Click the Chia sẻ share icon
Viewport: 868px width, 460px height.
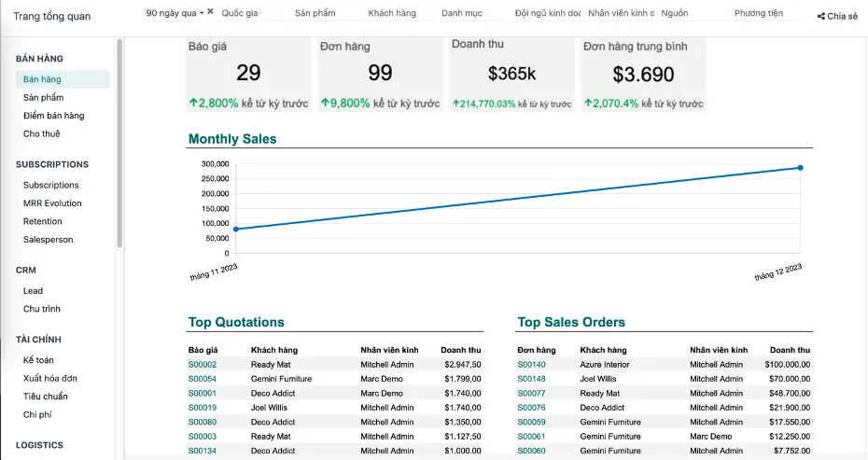click(820, 17)
